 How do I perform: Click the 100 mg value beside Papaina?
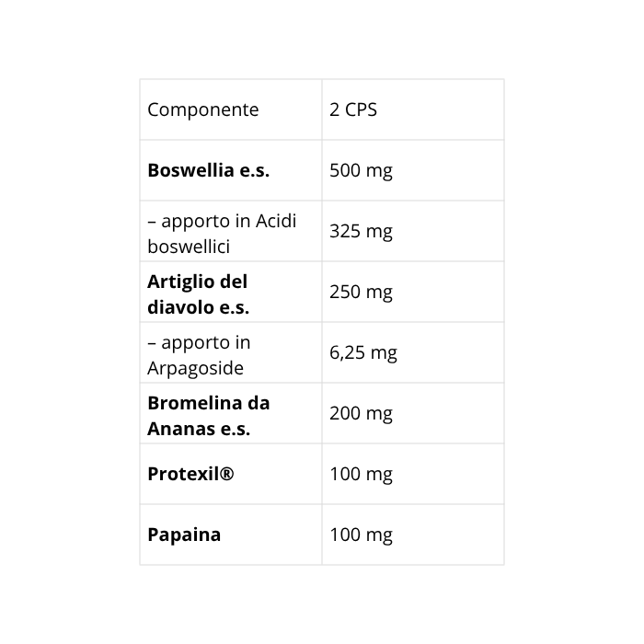(x=361, y=535)
